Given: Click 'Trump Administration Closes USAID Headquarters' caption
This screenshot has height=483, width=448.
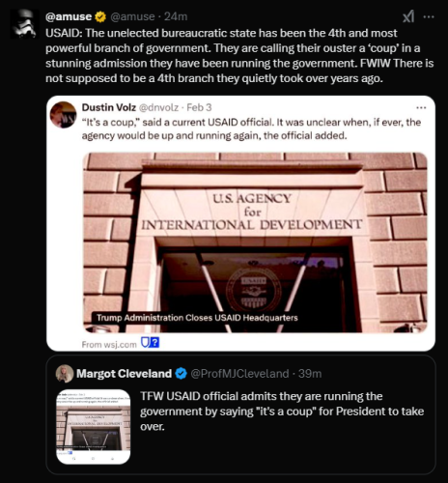Looking at the screenshot, I should tap(197, 318).
